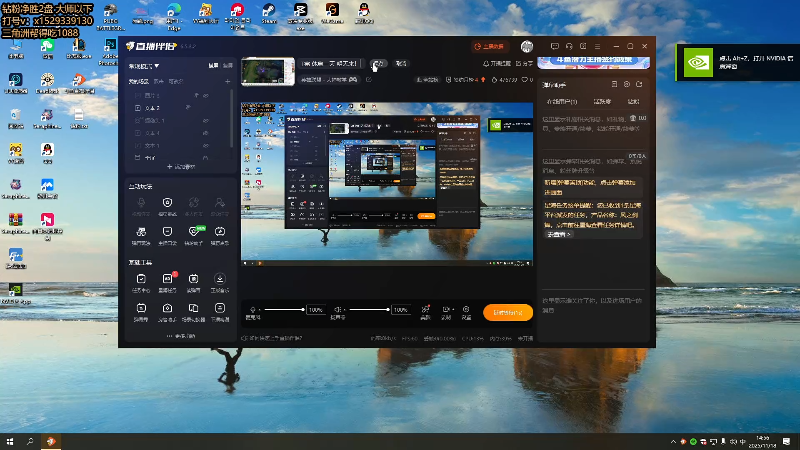The width and height of the screenshot is (800, 450).
Task: Open the message bubble icon in title bar
Action: [x=555, y=46]
